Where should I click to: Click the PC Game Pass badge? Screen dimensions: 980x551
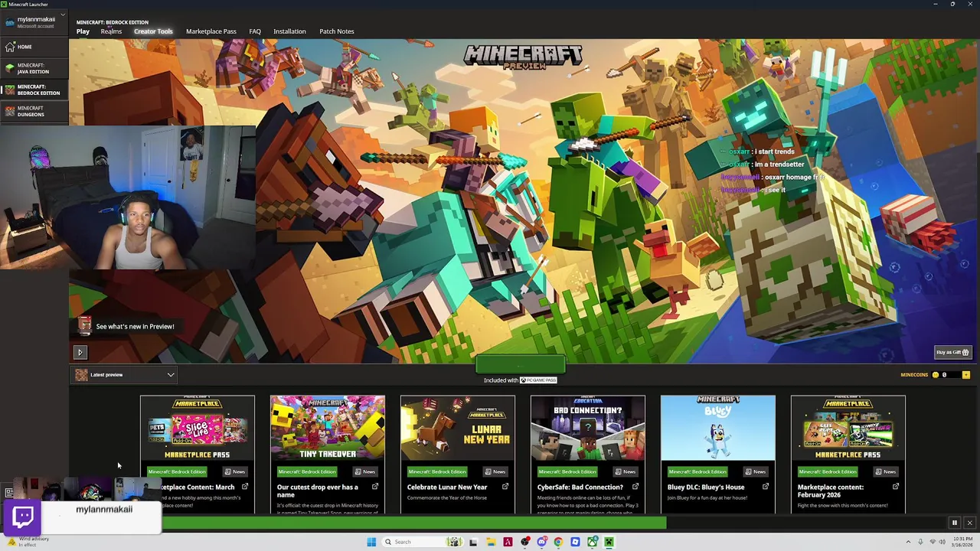pos(538,380)
